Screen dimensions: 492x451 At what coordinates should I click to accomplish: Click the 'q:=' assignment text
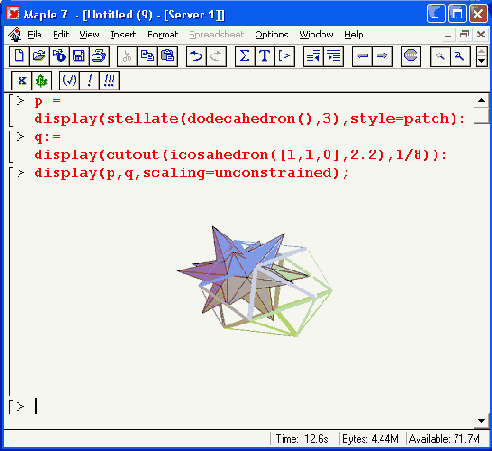click(47, 137)
